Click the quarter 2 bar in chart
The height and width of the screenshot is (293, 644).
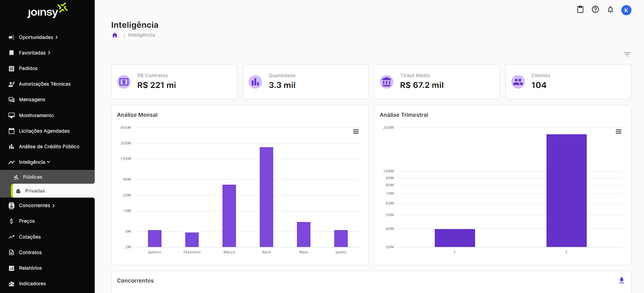tap(566, 190)
